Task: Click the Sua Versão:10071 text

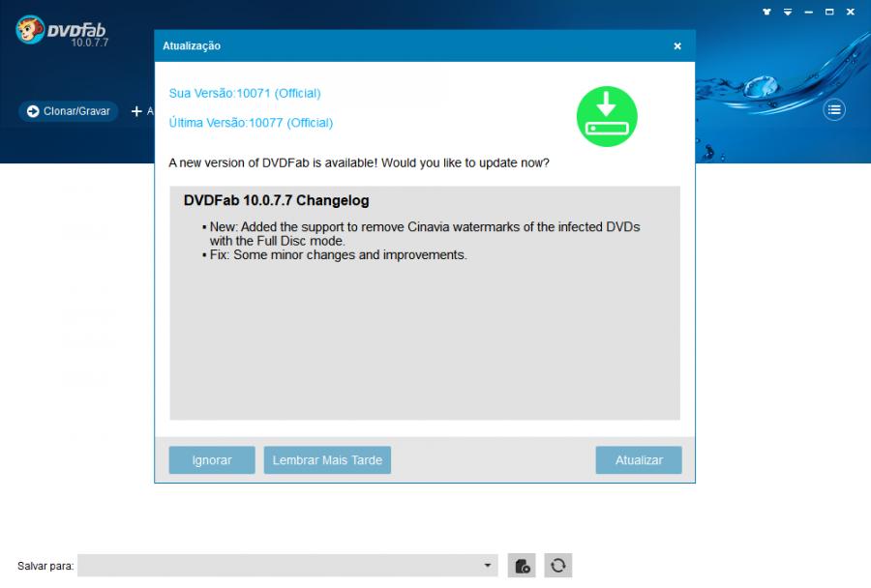Action: [245, 93]
